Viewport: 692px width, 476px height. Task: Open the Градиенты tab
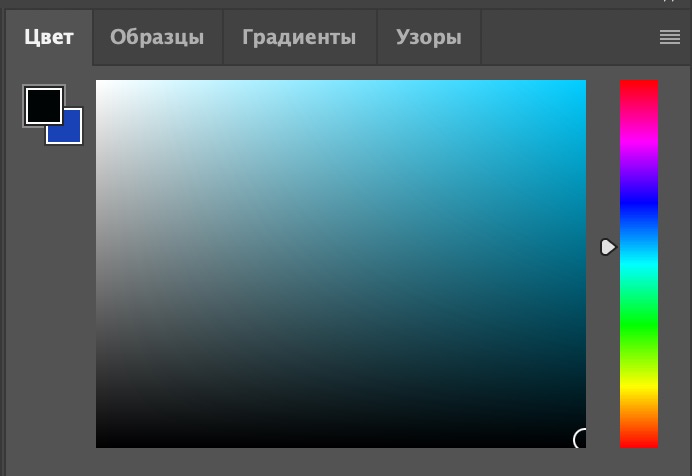(299, 37)
